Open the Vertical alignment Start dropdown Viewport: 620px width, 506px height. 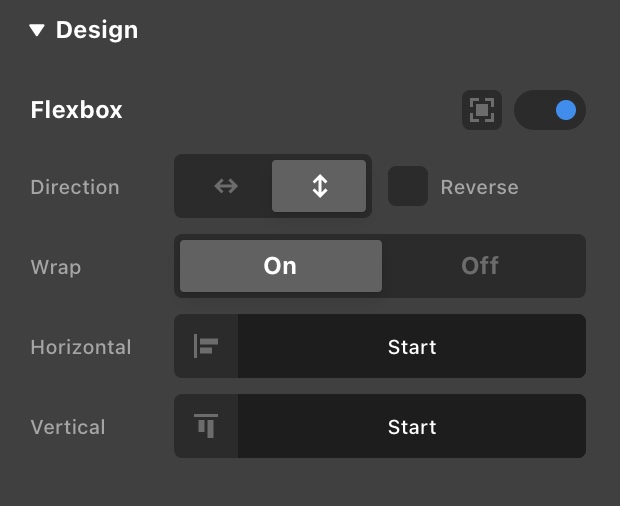[412, 427]
